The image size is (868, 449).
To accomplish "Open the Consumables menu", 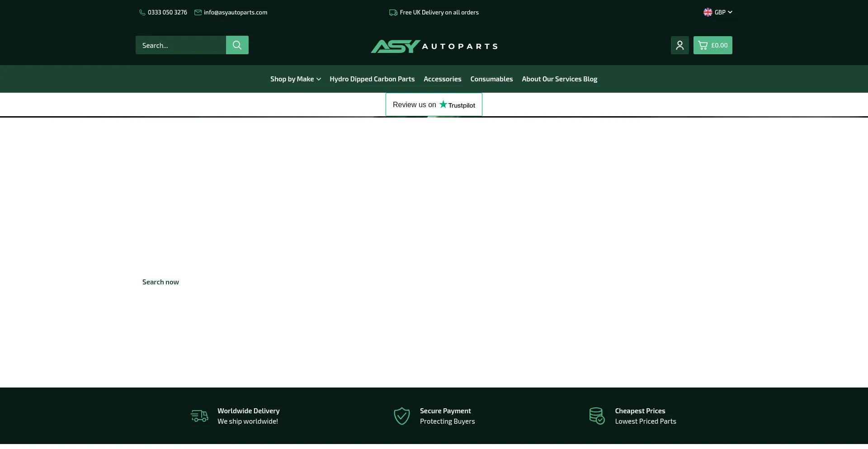I will [x=491, y=79].
